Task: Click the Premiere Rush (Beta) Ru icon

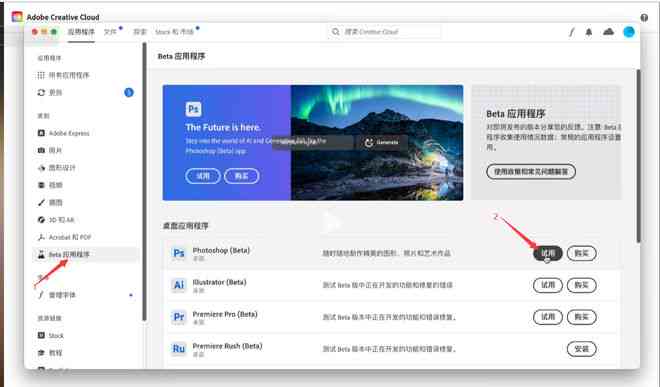Action: (178, 349)
